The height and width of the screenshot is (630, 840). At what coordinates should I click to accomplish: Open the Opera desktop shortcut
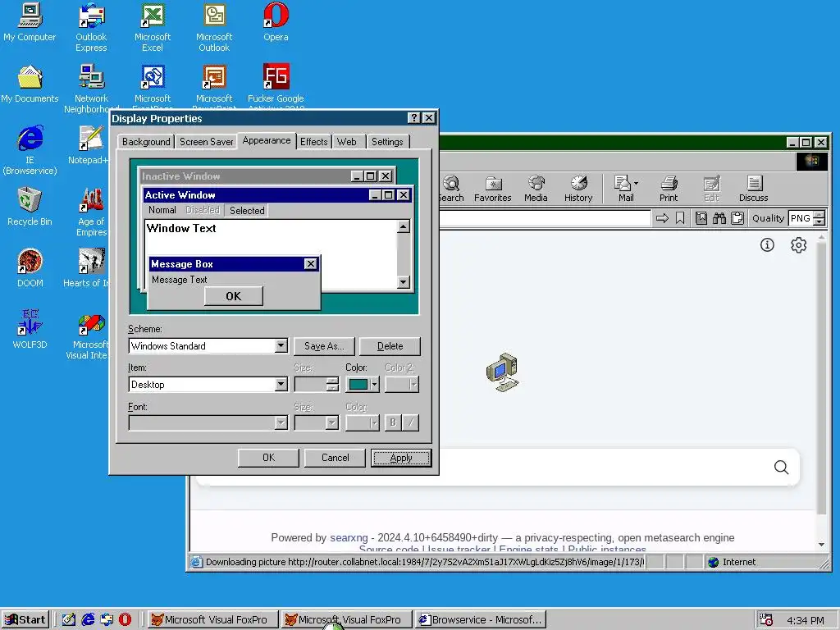point(276,22)
